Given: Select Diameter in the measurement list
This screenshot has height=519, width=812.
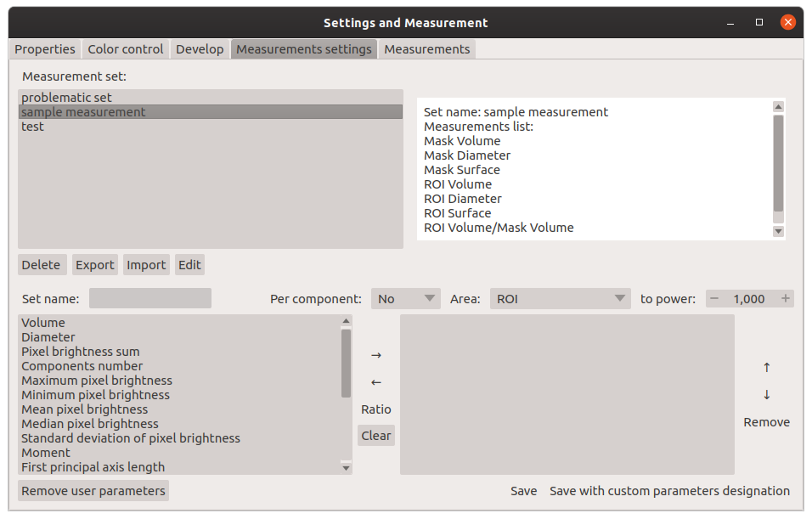Looking at the screenshot, I should coord(180,337).
